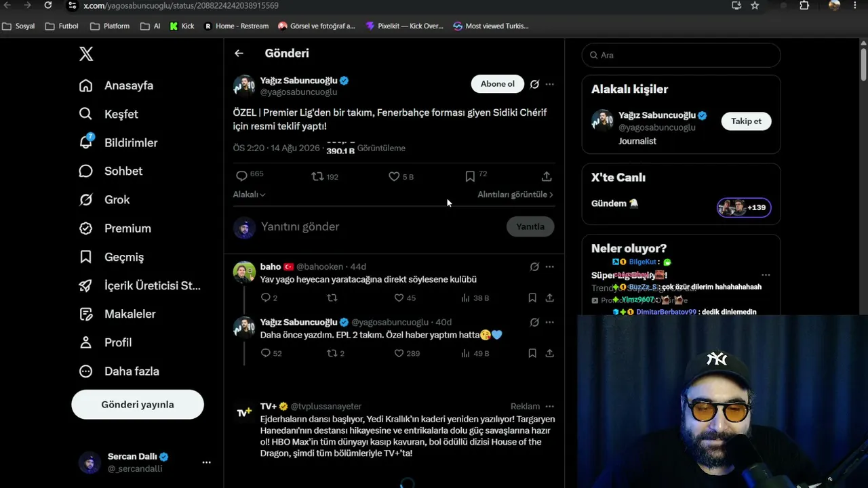
Task: Like the reply with 289 likes
Action: (x=399, y=353)
